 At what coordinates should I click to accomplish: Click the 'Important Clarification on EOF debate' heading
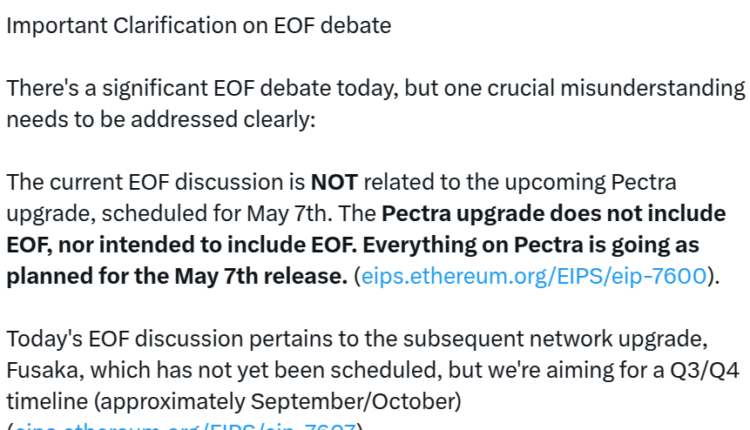click(x=199, y=25)
